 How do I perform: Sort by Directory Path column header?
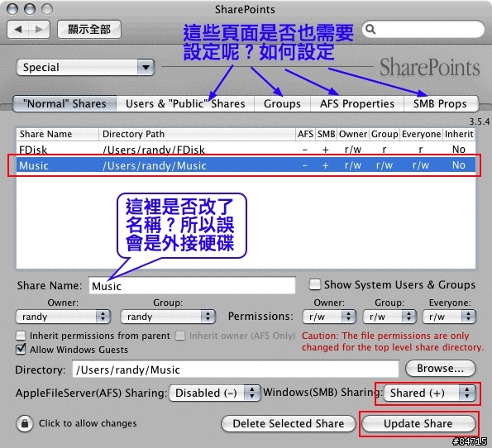tap(197, 134)
